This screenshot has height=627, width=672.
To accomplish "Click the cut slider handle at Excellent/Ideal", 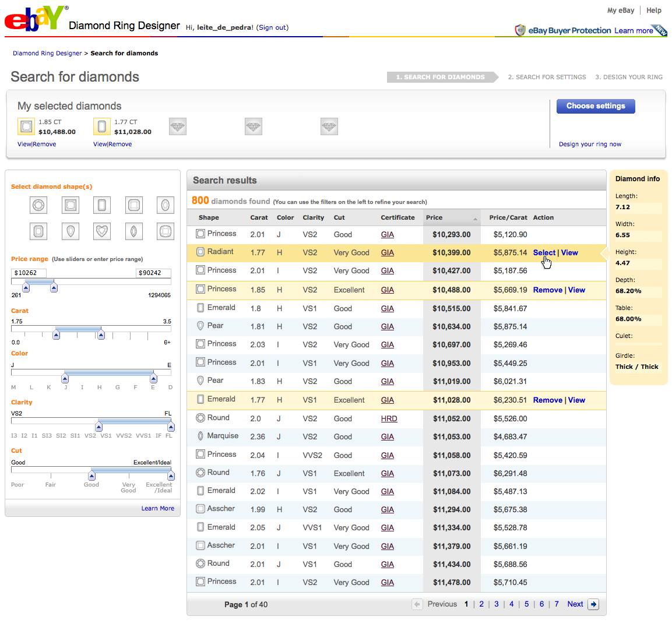I will point(171,475).
